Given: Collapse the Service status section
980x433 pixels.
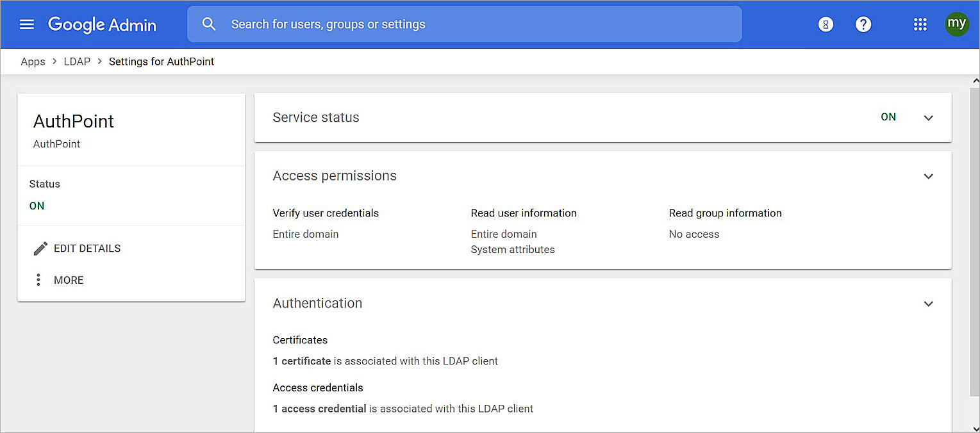Looking at the screenshot, I should 928,118.
